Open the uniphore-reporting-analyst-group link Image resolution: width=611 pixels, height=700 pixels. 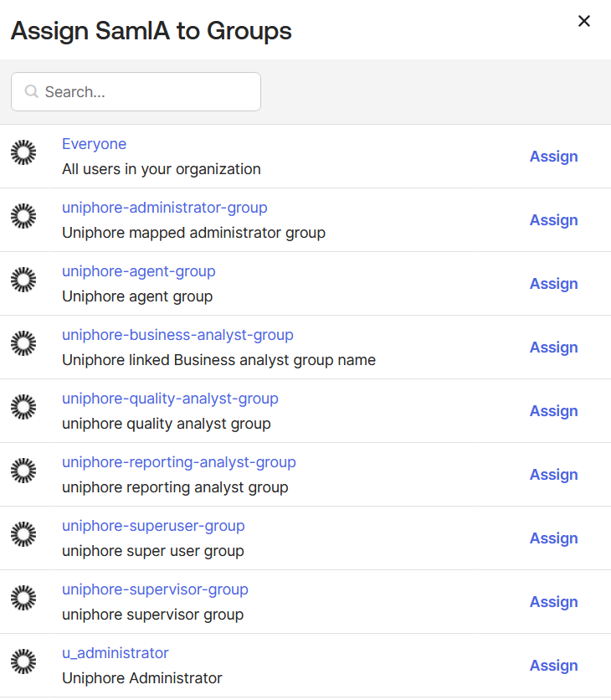coord(179,462)
